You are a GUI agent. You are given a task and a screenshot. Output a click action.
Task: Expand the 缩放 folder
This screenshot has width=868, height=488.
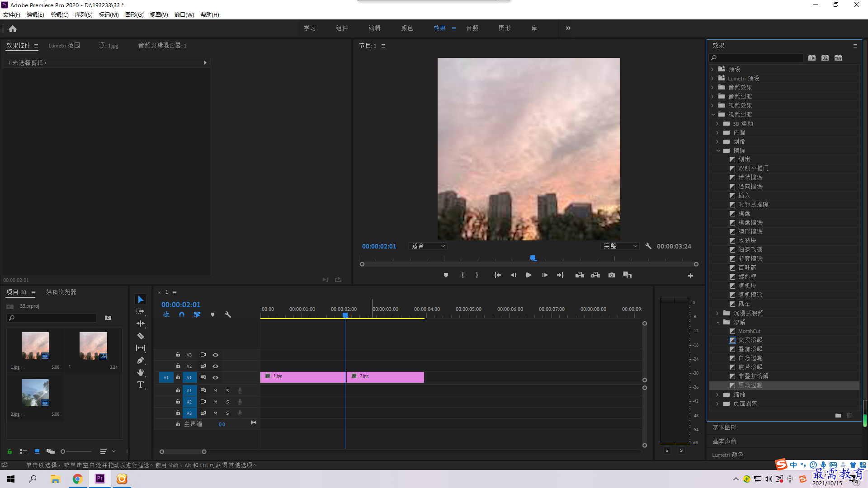coord(717,394)
